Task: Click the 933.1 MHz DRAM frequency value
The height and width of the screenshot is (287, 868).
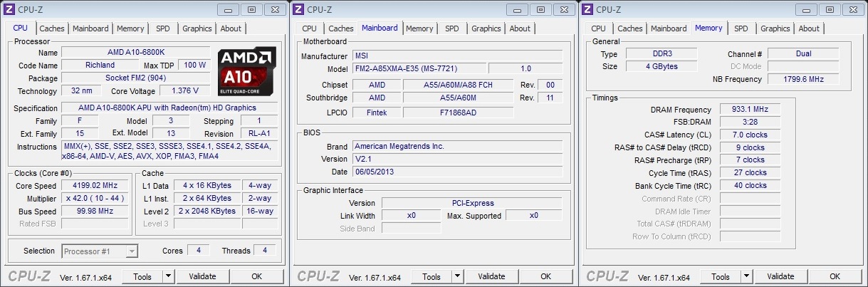Action: pyautogui.click(x=750, y=110)
